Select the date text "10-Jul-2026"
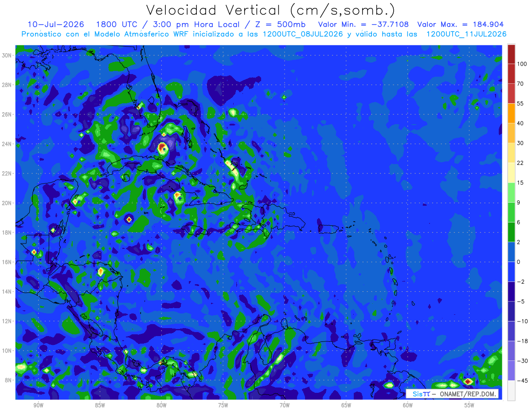This screenshot has height=411, width=532. pyautogui.click(x=57, y=24)
